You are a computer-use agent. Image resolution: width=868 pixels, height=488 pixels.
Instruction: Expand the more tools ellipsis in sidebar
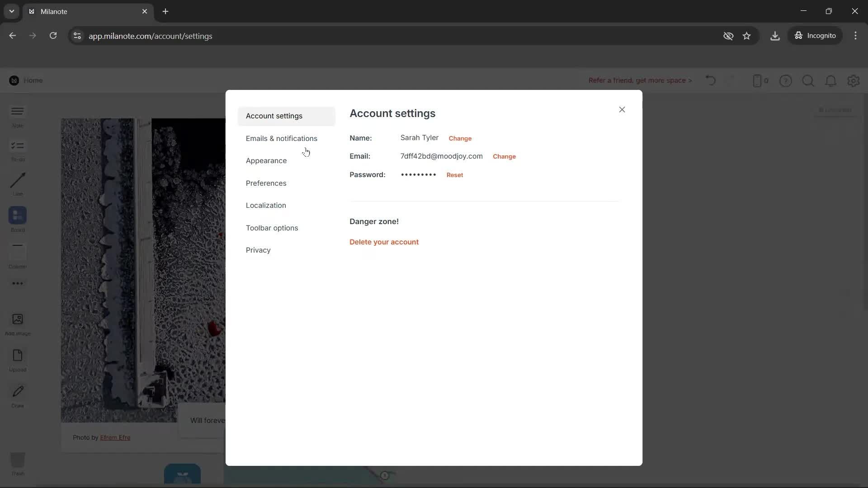coord(17,283)
